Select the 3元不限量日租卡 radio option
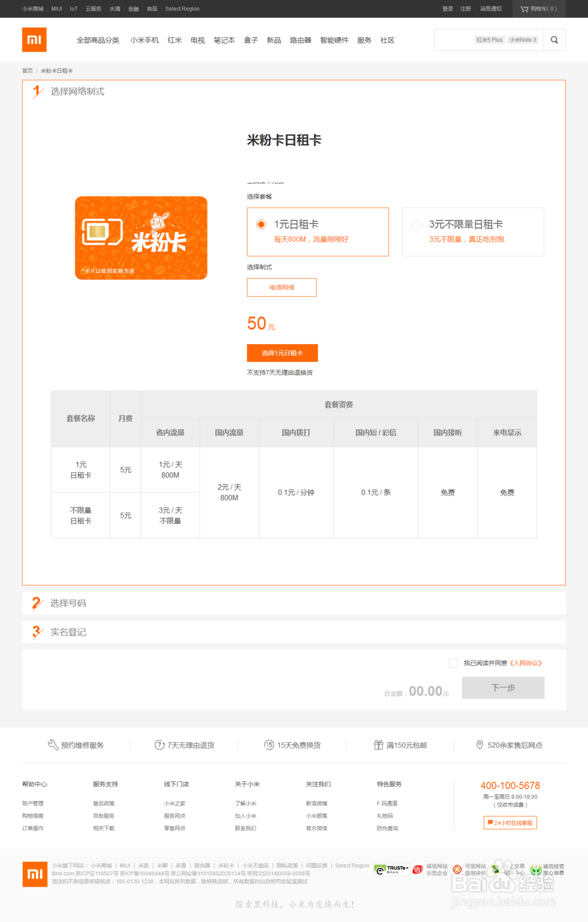This screenshot has height=922, width=588. coord(416,224)
